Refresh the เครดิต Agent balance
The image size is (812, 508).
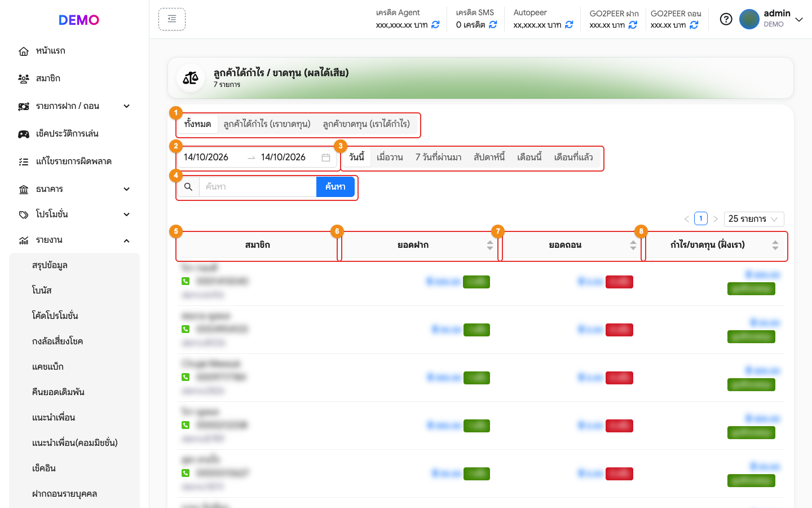(435, 25)
